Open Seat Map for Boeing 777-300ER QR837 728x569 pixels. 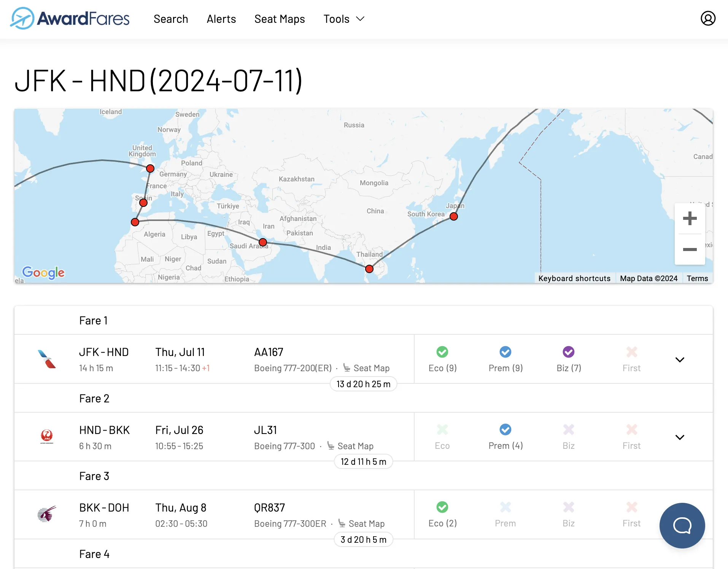(x=361, y=523)
